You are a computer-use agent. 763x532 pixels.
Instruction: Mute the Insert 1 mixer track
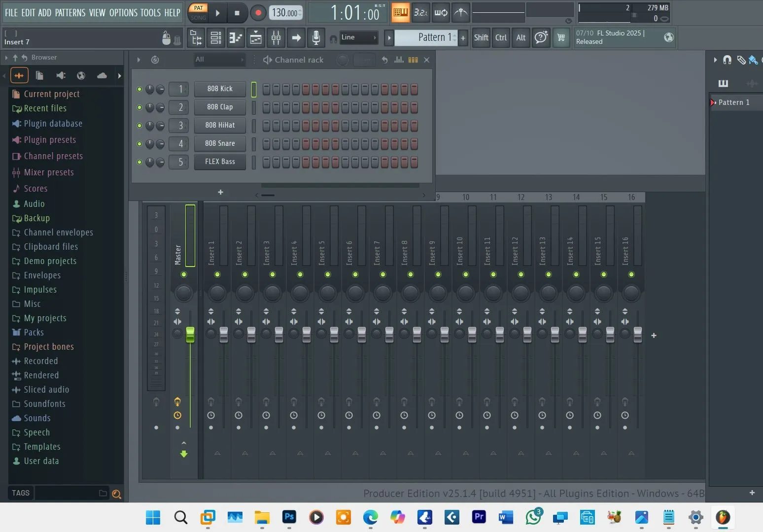[x=217, y=274]
